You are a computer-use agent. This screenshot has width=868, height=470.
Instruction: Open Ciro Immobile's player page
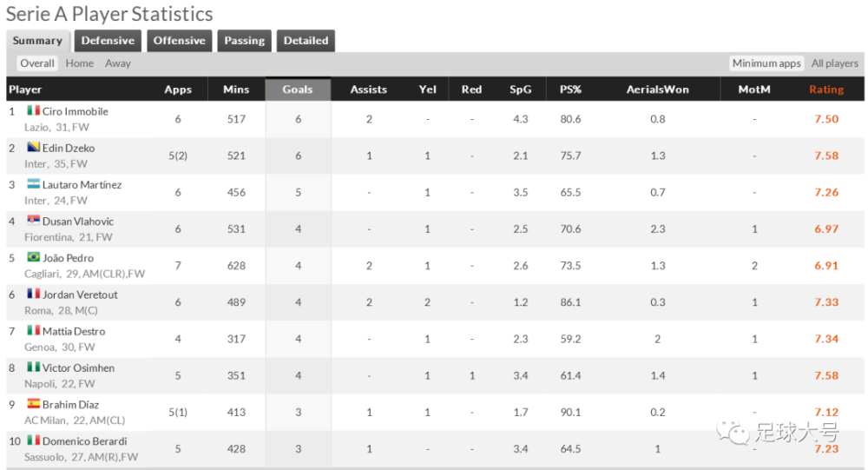click(x=76, y=111)
